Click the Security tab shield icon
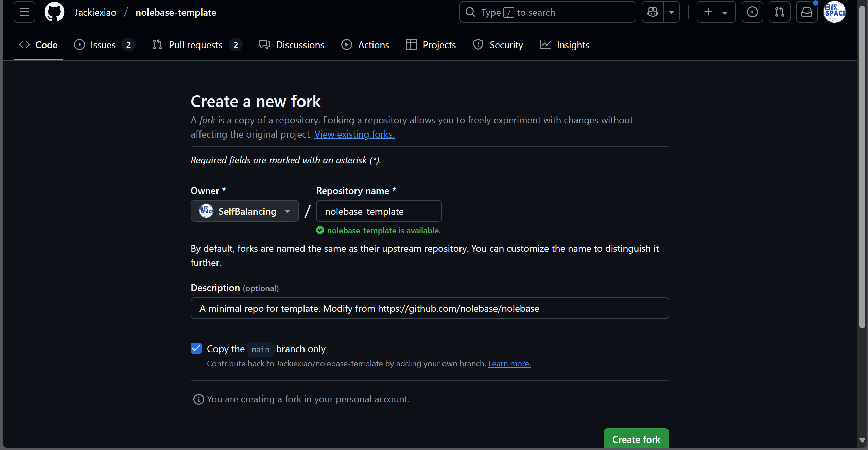Screen dimensions: 868x450 (478, 44)
